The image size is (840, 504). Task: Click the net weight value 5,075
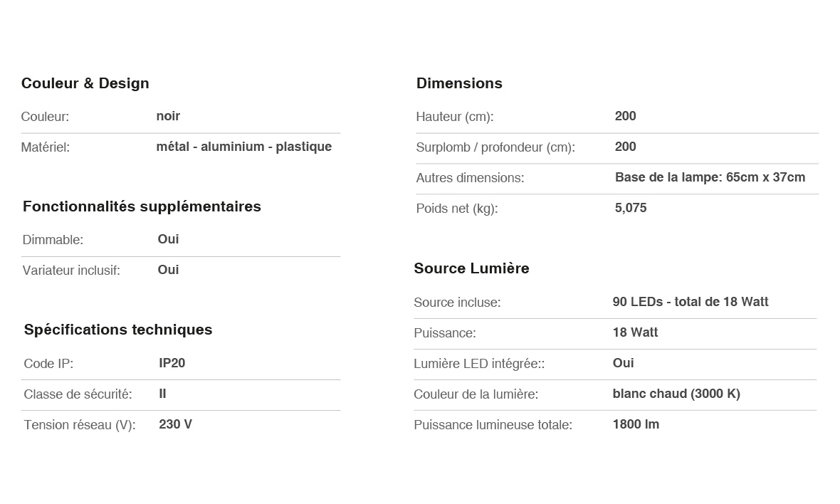click(x=630, y=208)
